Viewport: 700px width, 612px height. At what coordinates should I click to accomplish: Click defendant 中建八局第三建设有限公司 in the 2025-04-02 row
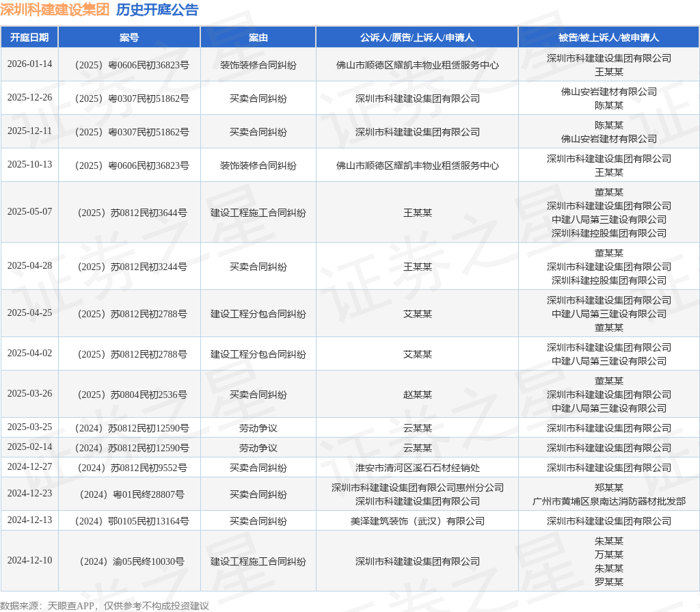(x=609, y=361)
